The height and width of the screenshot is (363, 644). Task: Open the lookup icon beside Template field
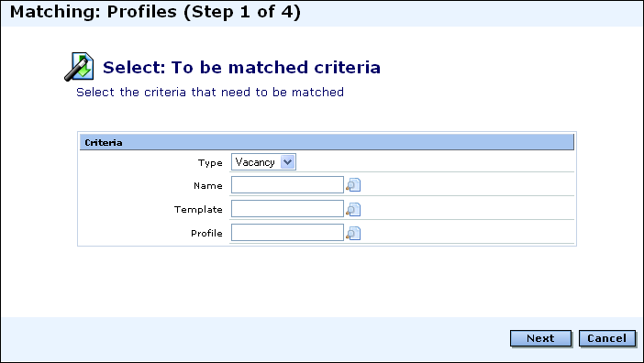(x=353, y=210)
